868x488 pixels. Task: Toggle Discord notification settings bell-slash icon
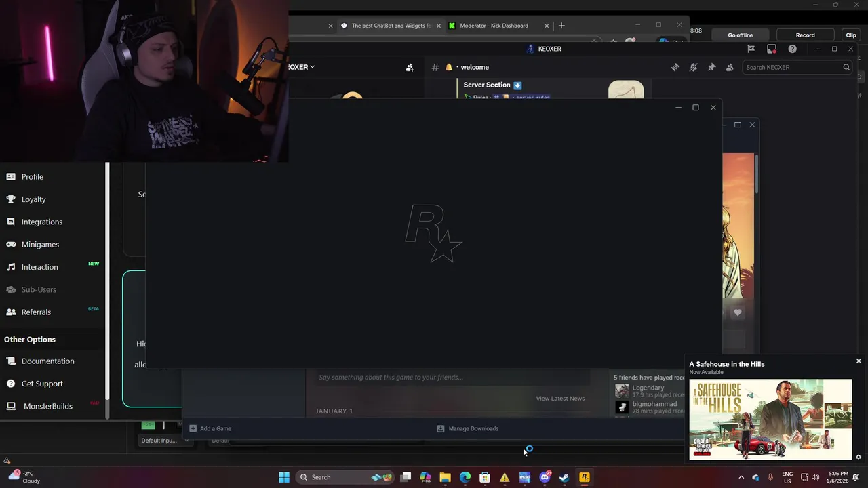pyautogui.click(x=693, y=67)
